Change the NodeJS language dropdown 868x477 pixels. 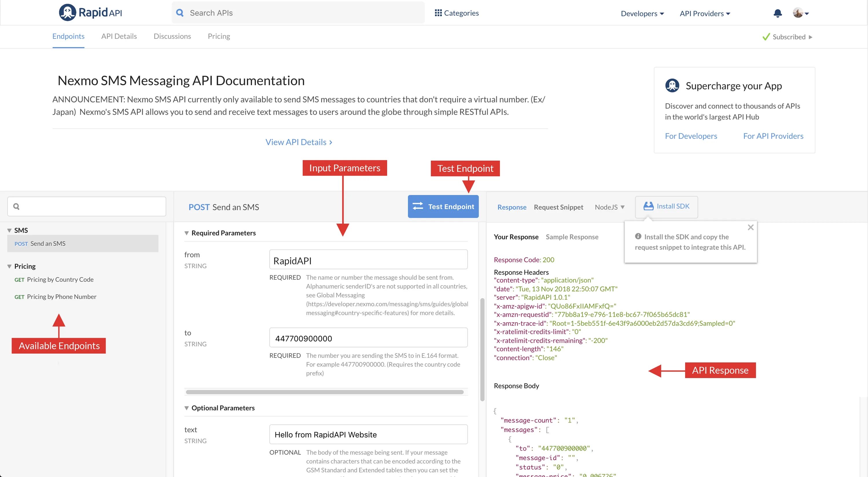click(x=609, y=207)
